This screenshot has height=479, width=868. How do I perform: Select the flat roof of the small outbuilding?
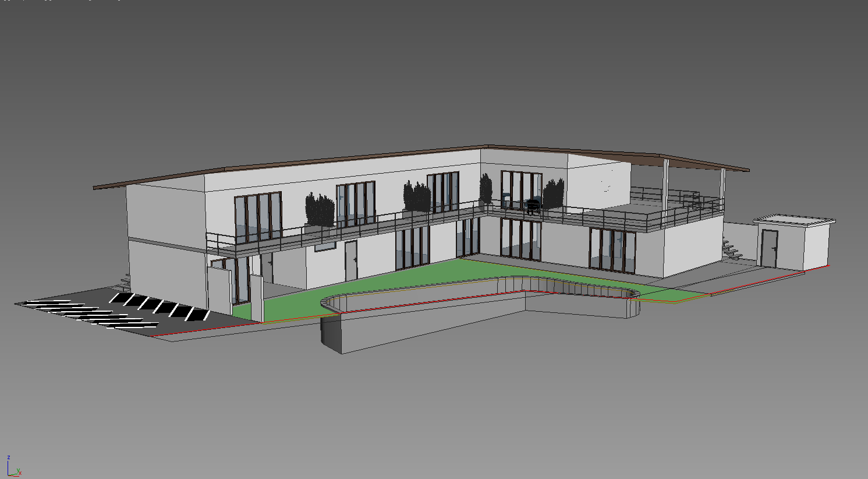point(795,221)
